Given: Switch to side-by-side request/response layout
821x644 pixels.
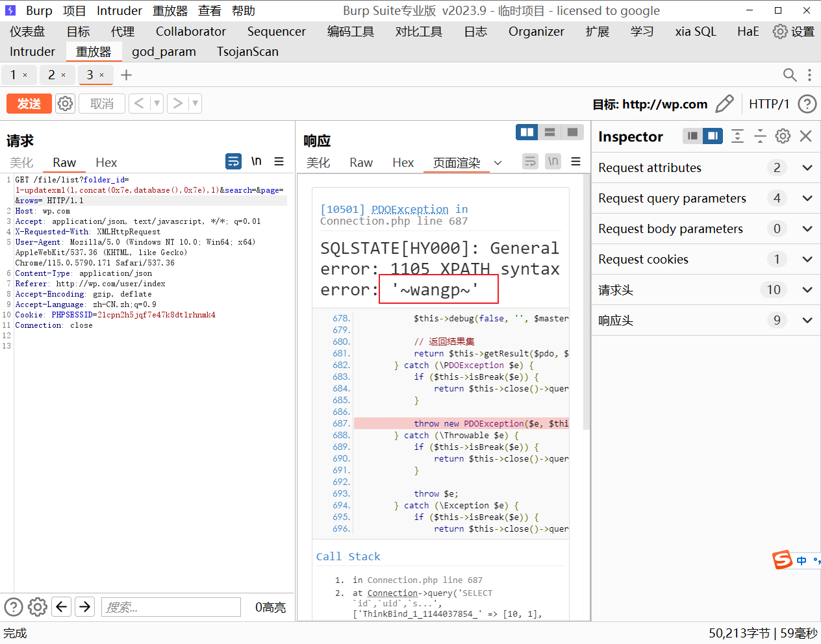Looking at the screenshot, I should 527,132.
